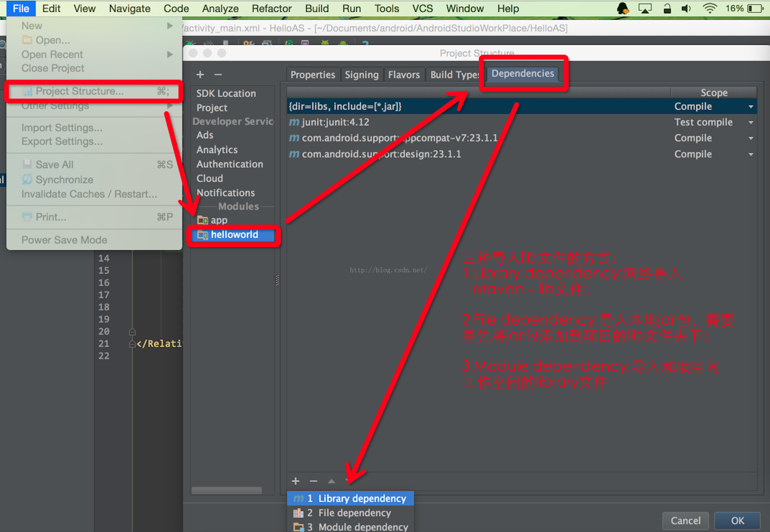Open Test compile scope dropdown for junit
The height and width of the screenshot is (532, 770).
coord(751,122)
